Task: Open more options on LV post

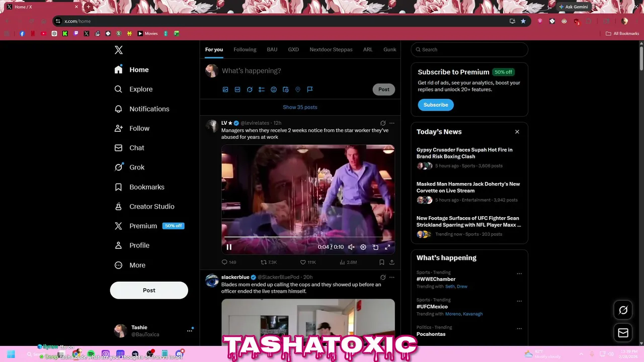Action: coord(392,123)
